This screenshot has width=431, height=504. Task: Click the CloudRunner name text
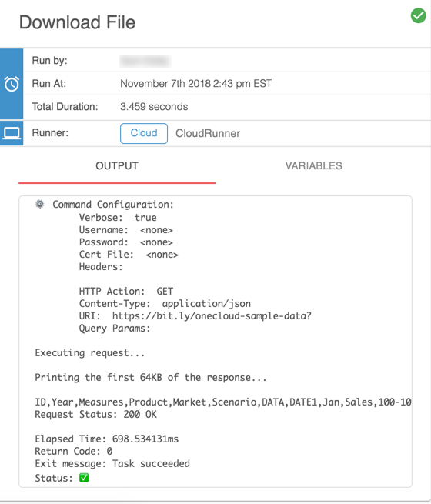pyautogui.click(x=208, y=133)
